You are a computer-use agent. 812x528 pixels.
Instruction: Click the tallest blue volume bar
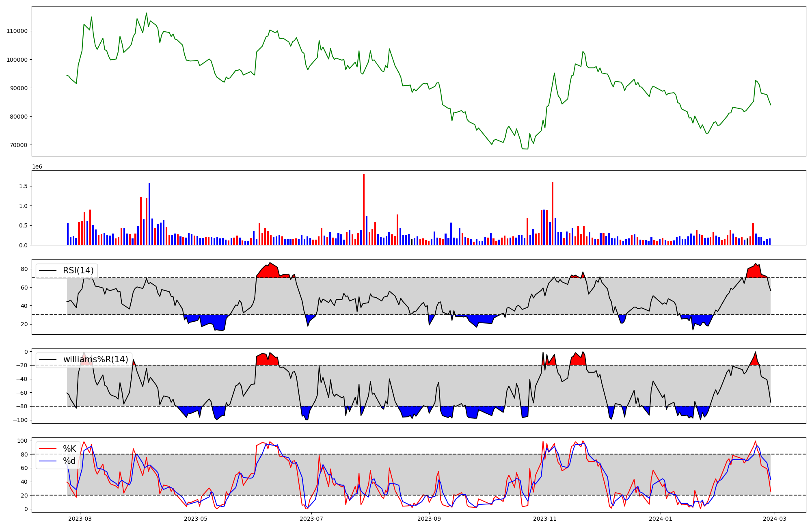pyautogui.click(x=149, y=214)
